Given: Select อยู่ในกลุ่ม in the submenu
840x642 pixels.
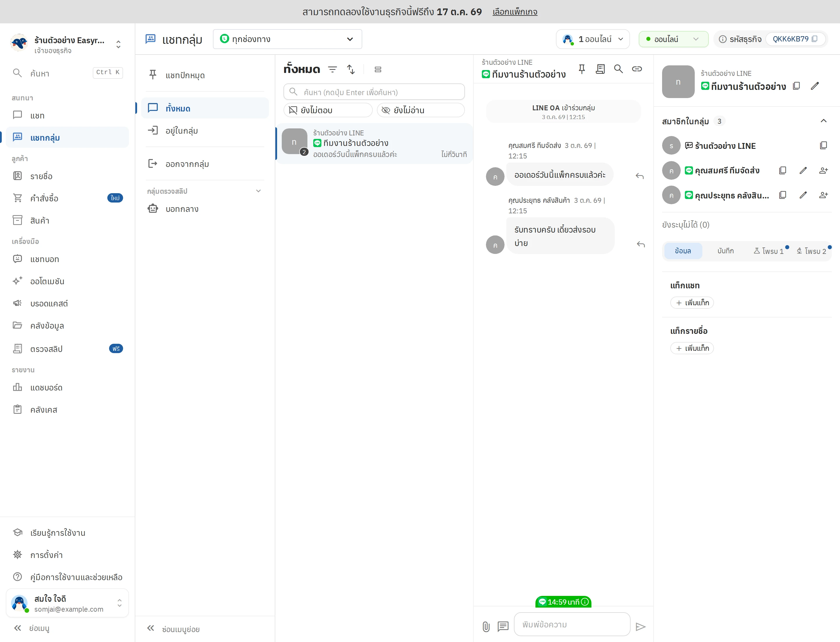Looking at the screenshot, I should tap(205, 131).
